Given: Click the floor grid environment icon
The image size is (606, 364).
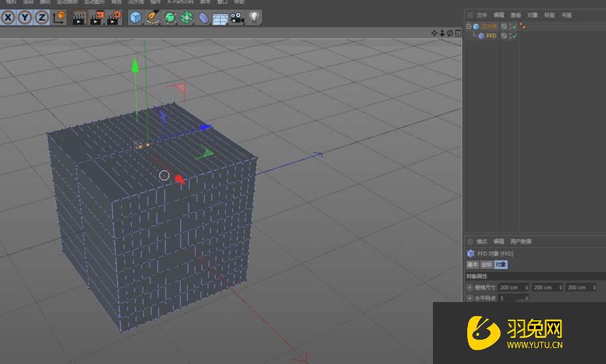Looking at the screenshot, I should (220, 18).
